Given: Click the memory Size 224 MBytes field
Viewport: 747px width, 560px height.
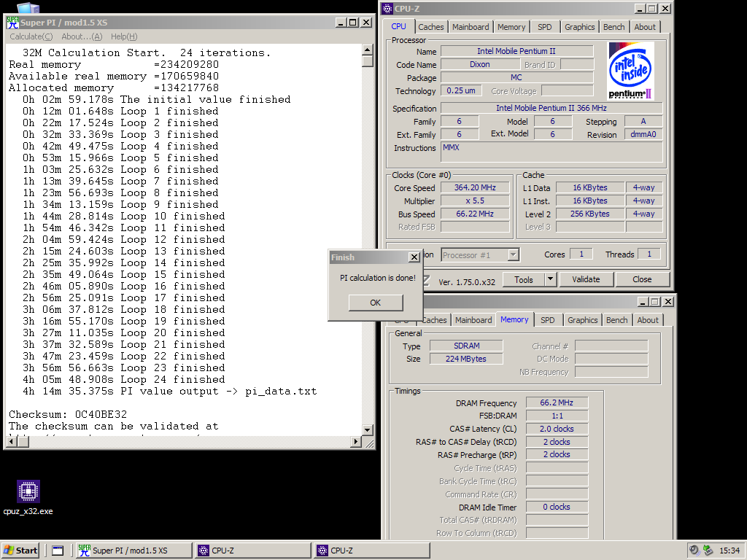Looking at the screenshot, I should coord(466,359).
